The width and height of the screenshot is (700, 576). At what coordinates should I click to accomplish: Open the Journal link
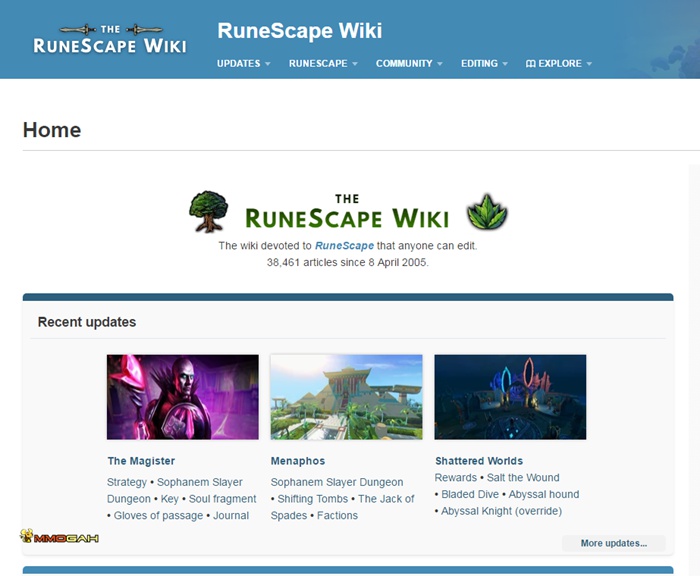pyautogui.click(x=231, y=515)
